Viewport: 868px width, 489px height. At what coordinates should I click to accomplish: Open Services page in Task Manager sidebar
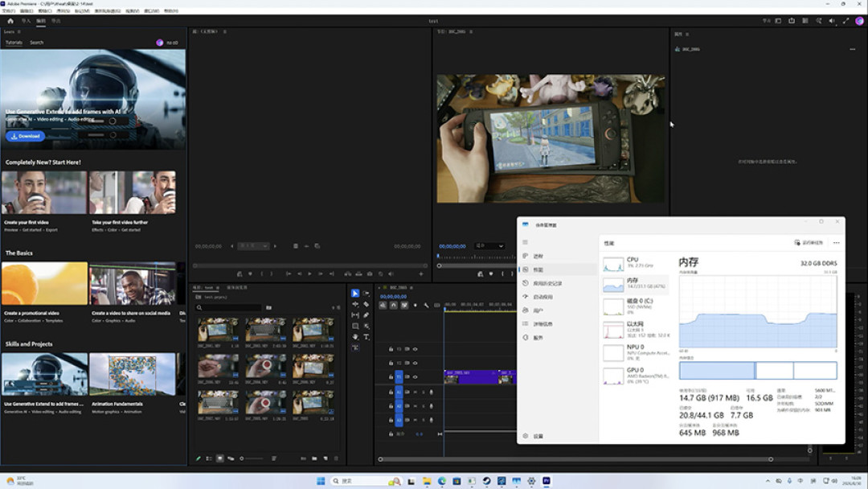559,337
